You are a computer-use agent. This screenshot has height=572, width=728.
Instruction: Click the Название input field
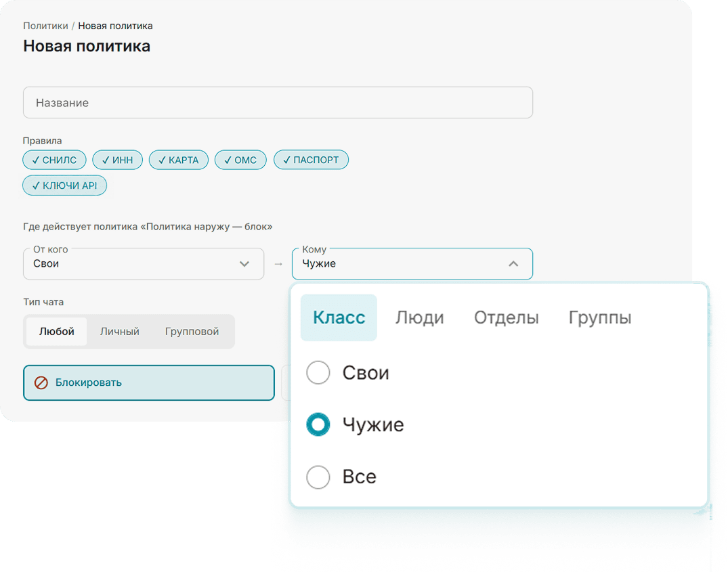point(278,102)
